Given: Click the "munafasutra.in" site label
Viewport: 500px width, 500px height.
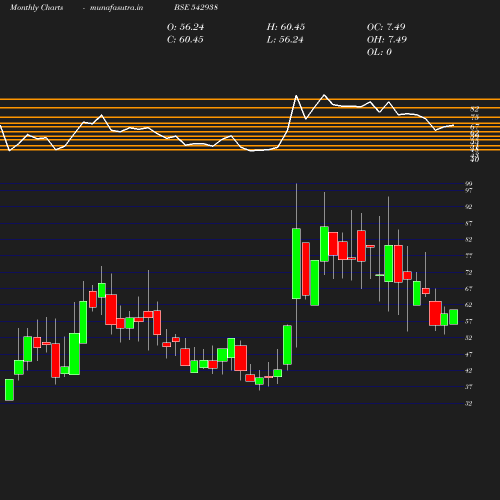Looking at the screenshot, I should click(116, 8).
